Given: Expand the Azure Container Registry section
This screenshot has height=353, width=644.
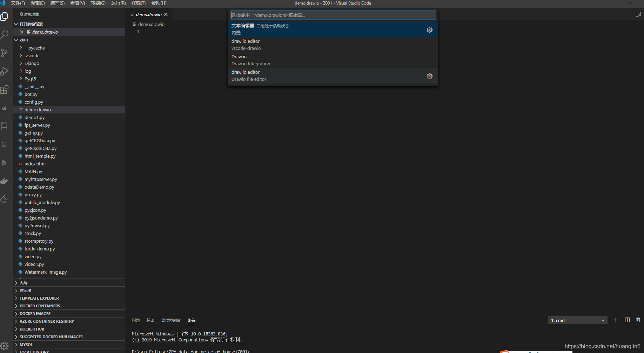Looking at the screenshot, I should 69,321.
